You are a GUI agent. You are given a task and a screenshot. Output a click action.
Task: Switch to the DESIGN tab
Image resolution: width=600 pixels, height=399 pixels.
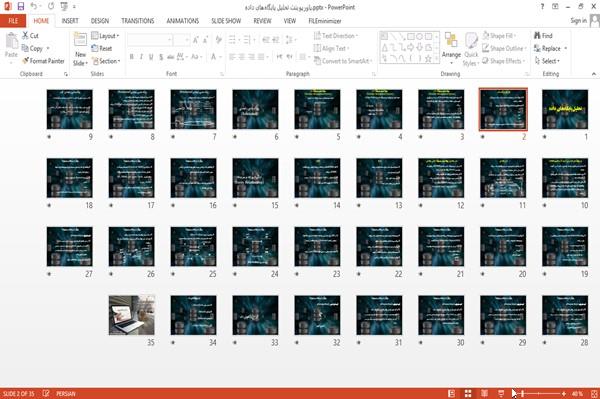pyautogui.click(x=100, y=21)
